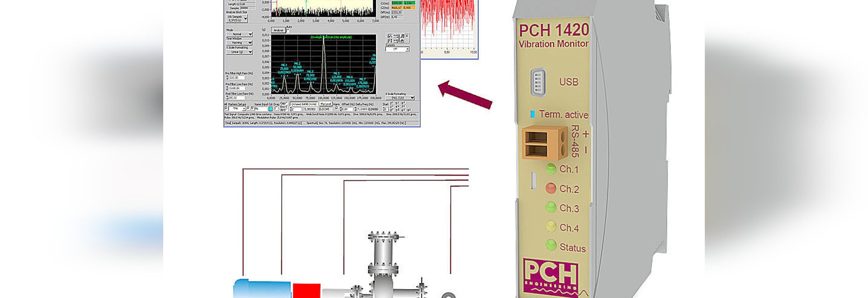The height and width of the screenshot is (298, 868).
Task: Click the (+/-Lines) BAND button
Action: coord(304,104)
